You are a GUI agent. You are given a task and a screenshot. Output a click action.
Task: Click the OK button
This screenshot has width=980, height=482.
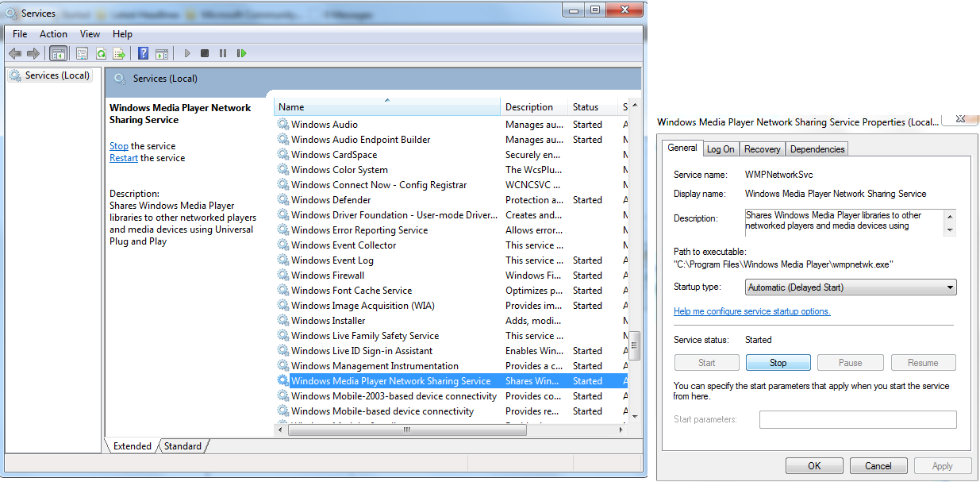point(814,466)
